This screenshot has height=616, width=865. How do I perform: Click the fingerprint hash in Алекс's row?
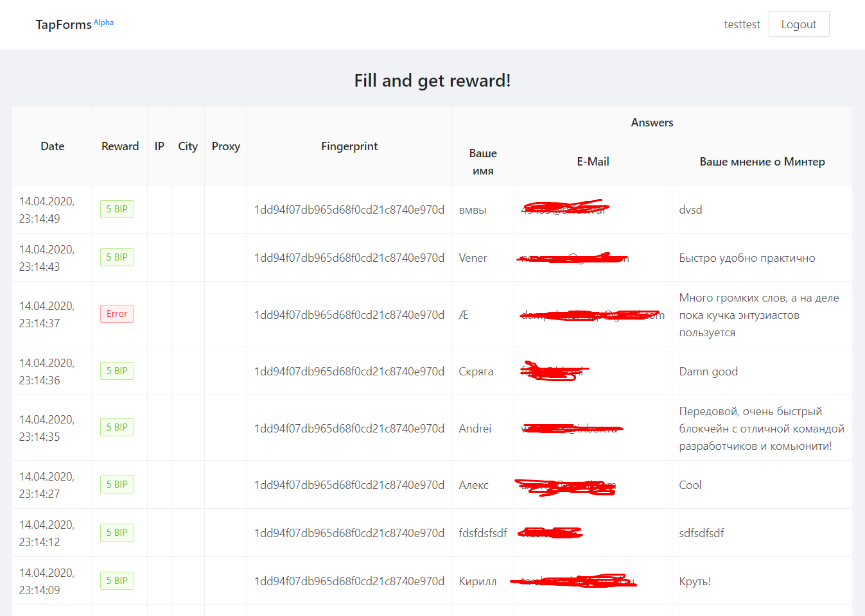[x=349, y=485]
